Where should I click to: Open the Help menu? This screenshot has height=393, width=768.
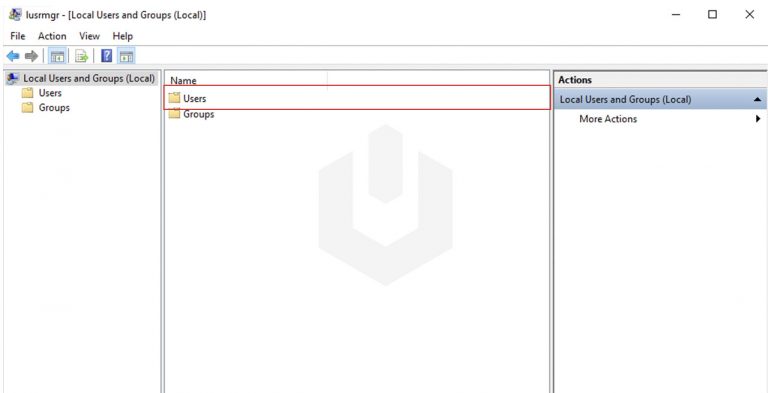[122, 36]
